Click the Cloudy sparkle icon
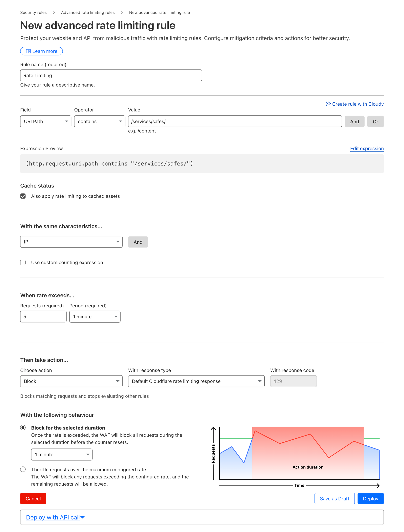 coord(328,104)
